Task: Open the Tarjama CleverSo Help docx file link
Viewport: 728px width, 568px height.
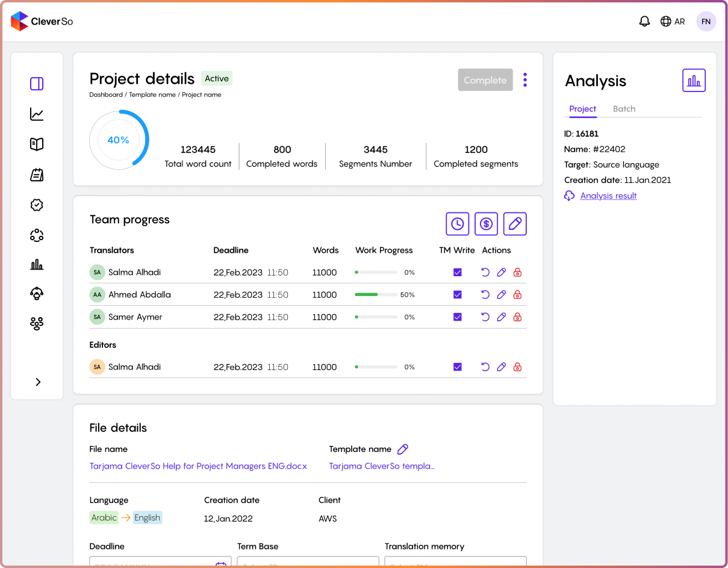Action: (198, 466)
